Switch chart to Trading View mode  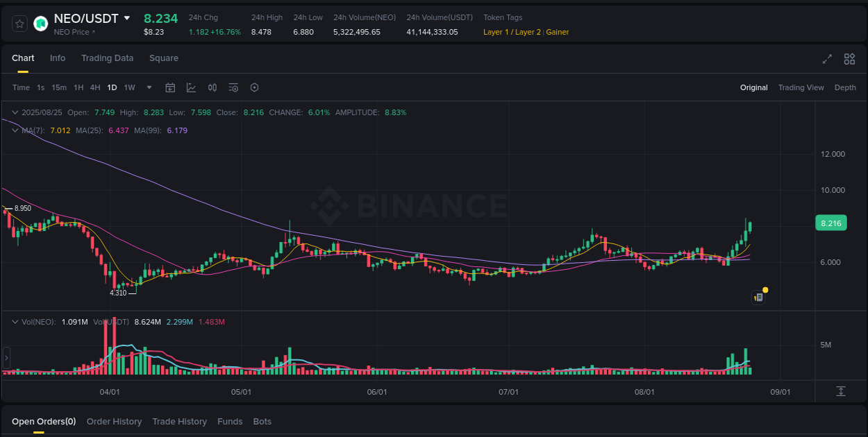coord(801,87)
